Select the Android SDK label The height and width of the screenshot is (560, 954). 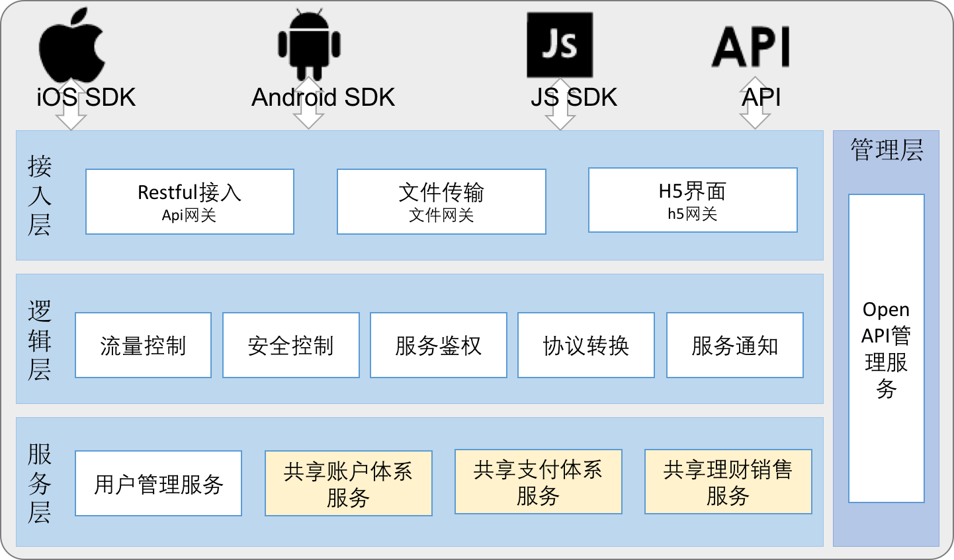[x=323, y=98]
